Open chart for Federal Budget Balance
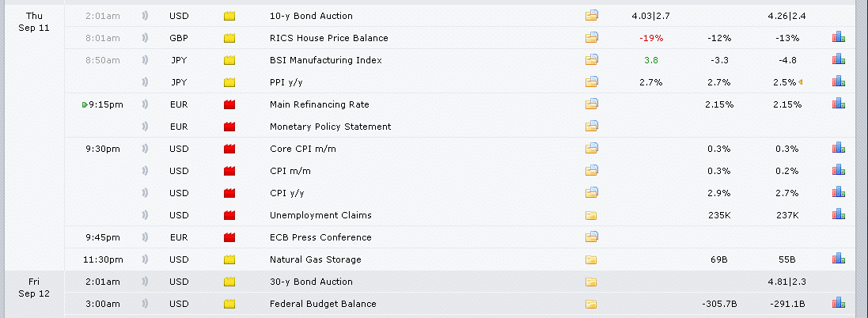Screen dimensions: 868x318 tap(838, 303)
